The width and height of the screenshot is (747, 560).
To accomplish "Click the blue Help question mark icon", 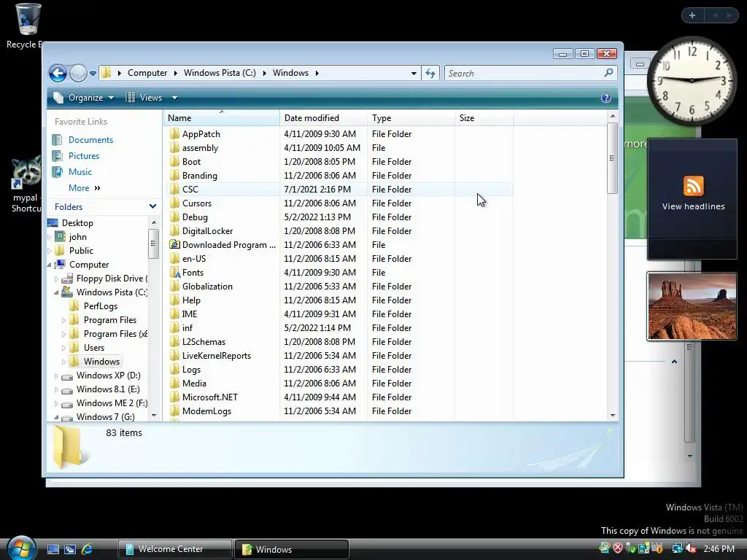I will tap(606, 98).
